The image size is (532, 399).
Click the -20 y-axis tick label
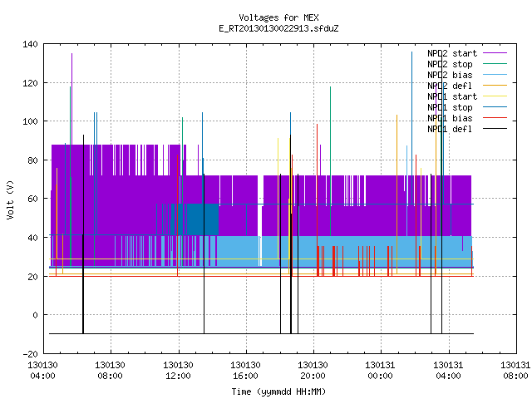pyautogui.click(x=30, y=354)
